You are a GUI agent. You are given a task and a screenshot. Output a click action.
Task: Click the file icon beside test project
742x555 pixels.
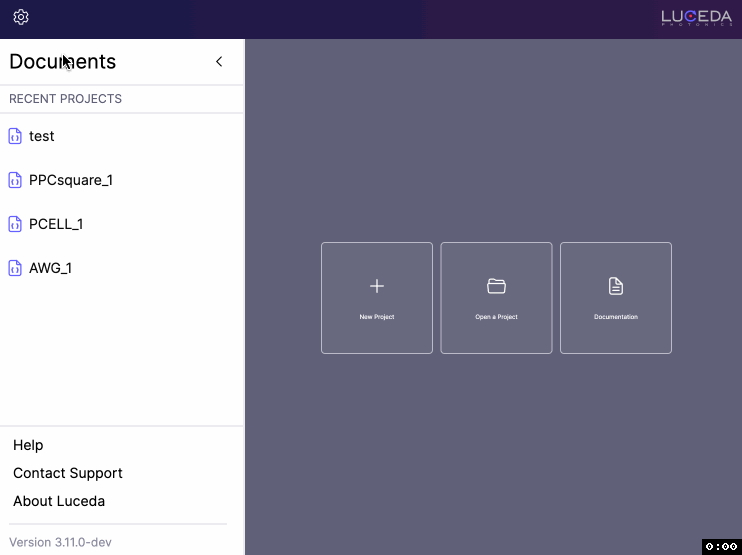point(15,136)
